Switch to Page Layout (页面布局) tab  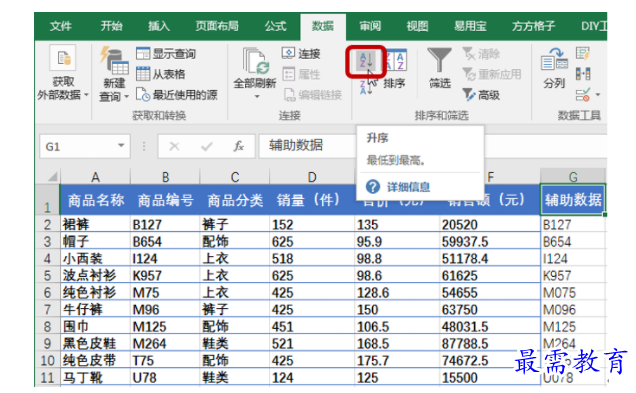pyautogui.click(x=217, y=26)
